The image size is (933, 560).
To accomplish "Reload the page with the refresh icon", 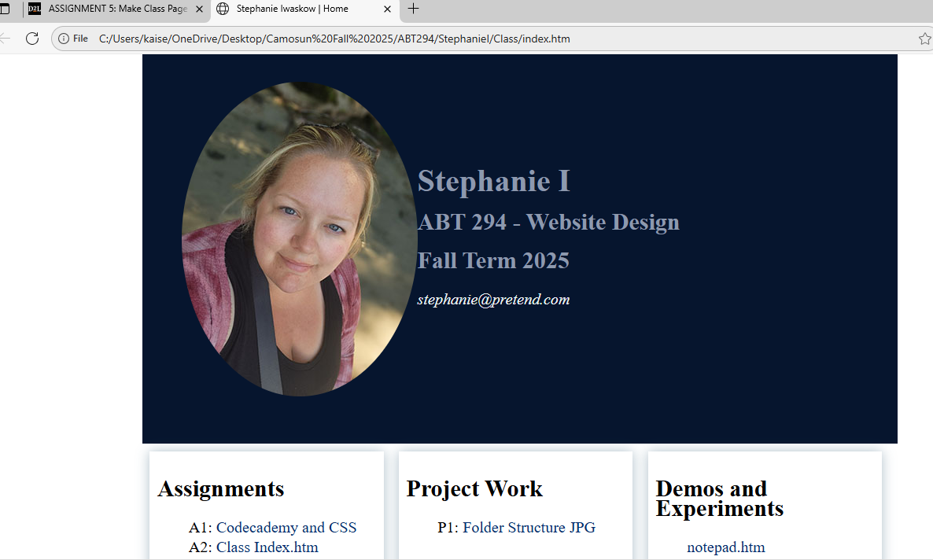I will (32, 39).
